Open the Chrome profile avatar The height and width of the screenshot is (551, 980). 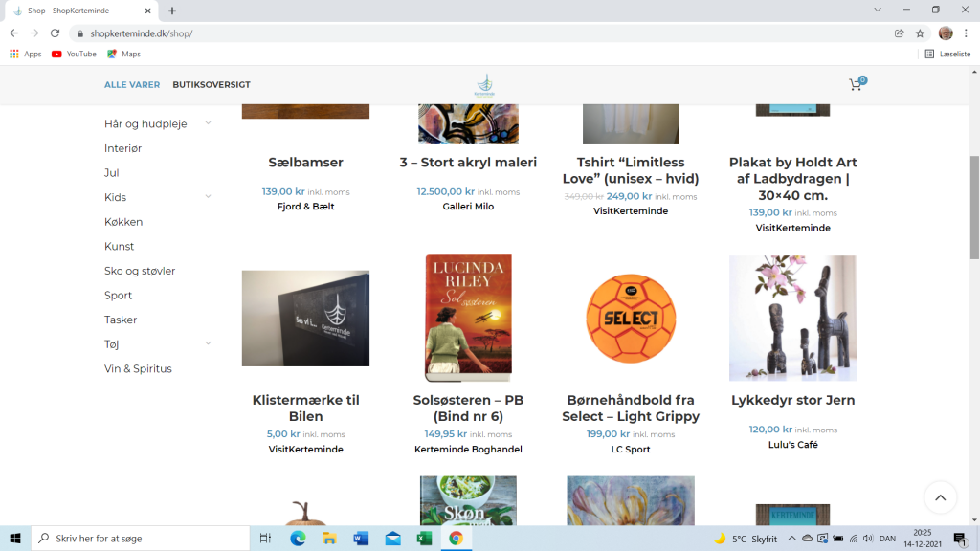[946, 33]
